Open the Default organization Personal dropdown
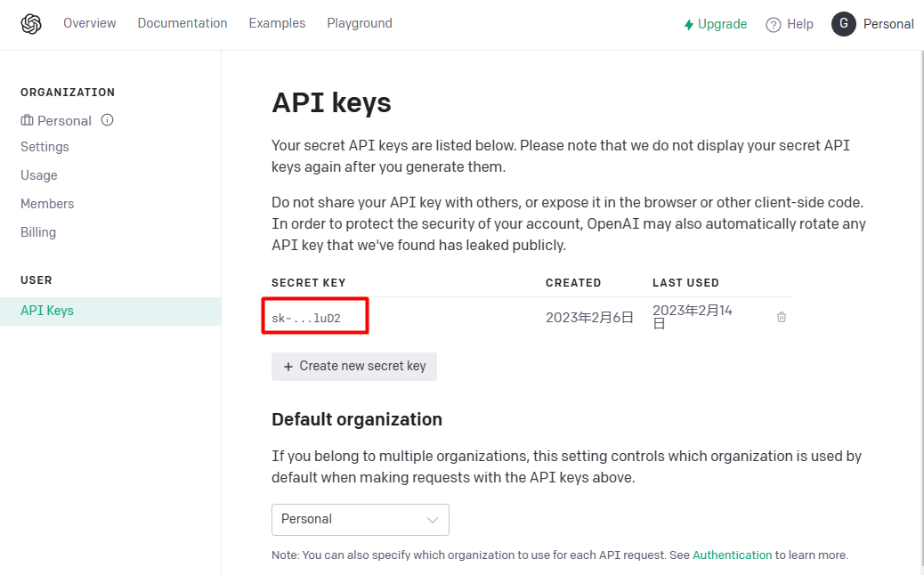 click(360, 520)
